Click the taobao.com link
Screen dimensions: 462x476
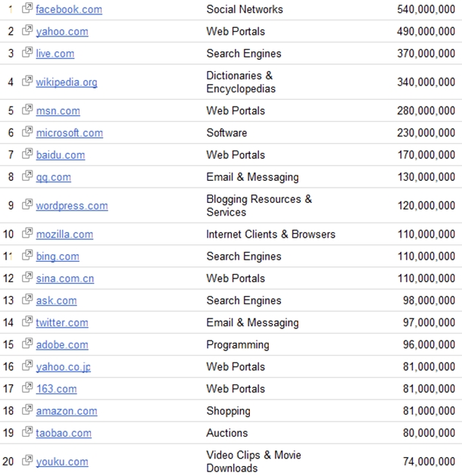[64, 433]
